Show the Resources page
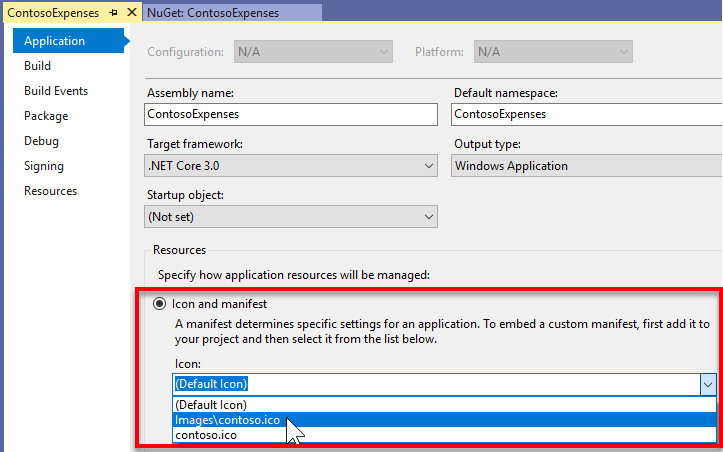Viewport: 723px width, 452px height. (x=51, y=191)
